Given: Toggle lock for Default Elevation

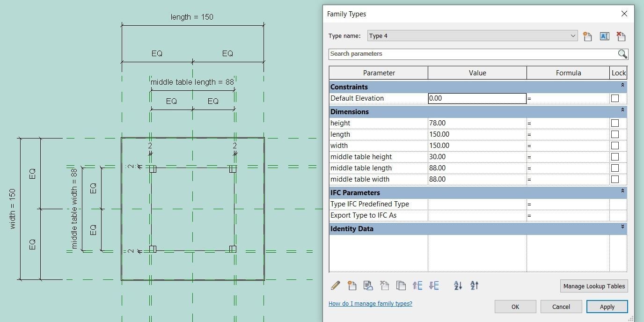Looking at the screenshot, I should [x=615, y=98].
